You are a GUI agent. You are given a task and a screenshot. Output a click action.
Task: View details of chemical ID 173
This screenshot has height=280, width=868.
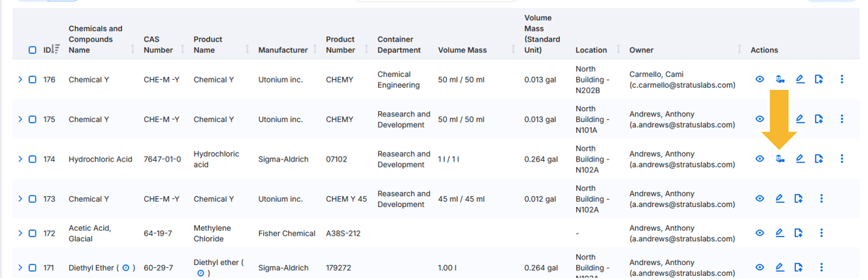pos(760,199)
